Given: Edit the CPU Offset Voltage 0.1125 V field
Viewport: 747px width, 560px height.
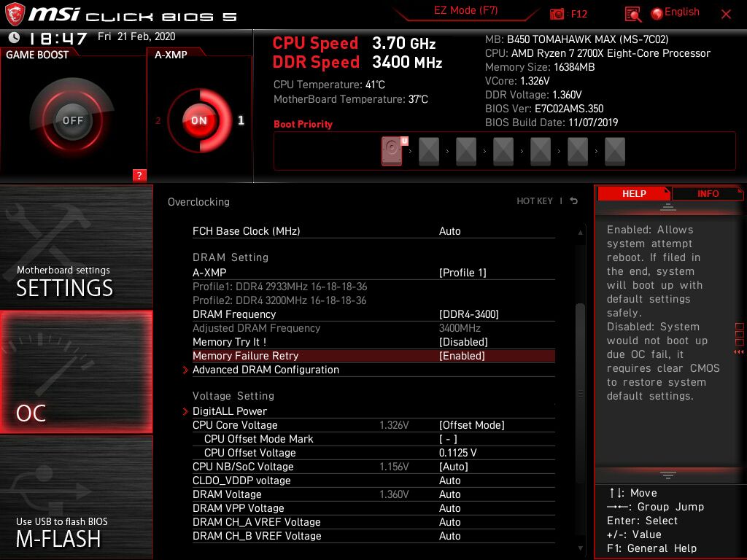Looking at the screenshot, I should tap(458, 452).
